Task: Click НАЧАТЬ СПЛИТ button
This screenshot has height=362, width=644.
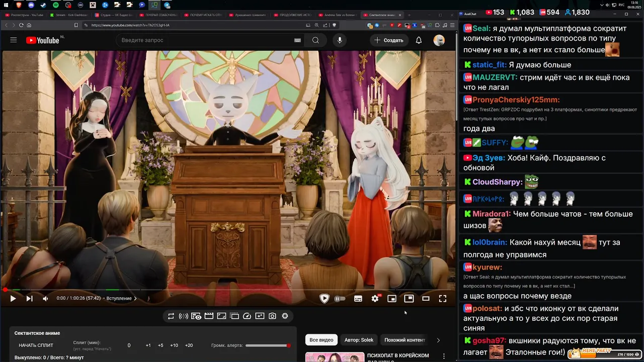Action: [36, 345]
